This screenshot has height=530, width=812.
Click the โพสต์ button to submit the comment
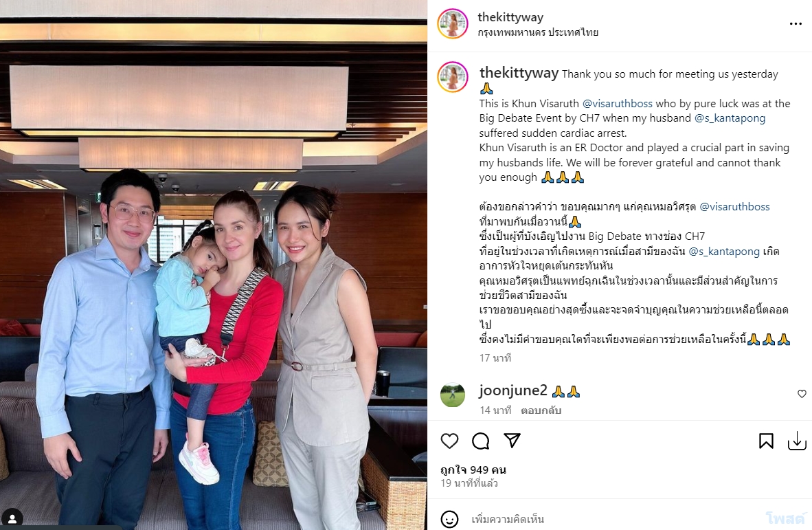[786, 518]
